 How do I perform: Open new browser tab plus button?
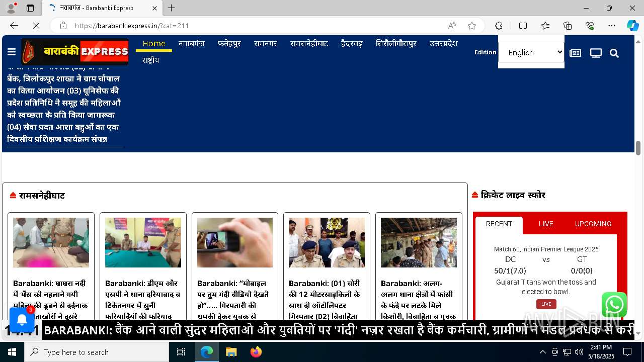click(x=172, y=8)
